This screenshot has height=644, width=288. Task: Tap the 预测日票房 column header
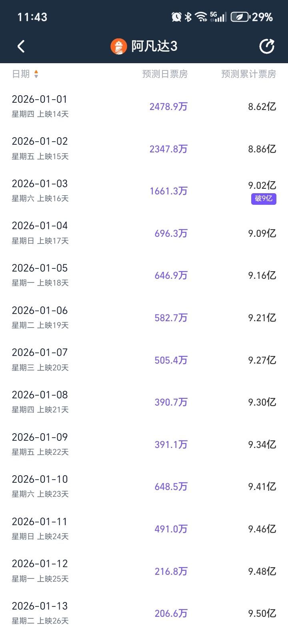coord(165,74)
